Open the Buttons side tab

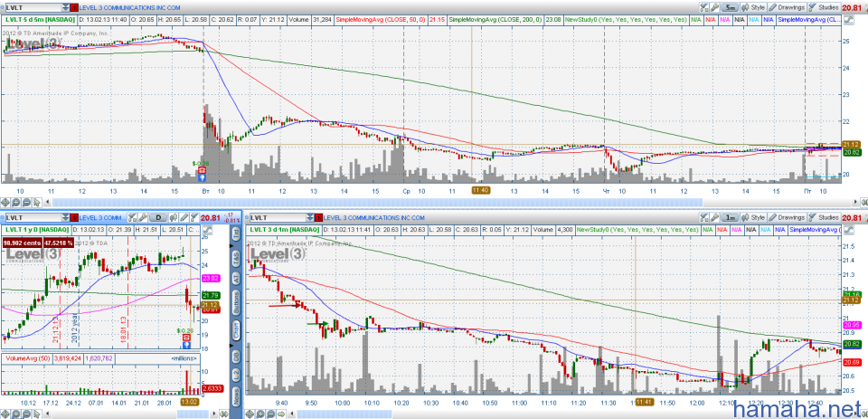coord(236,302)
